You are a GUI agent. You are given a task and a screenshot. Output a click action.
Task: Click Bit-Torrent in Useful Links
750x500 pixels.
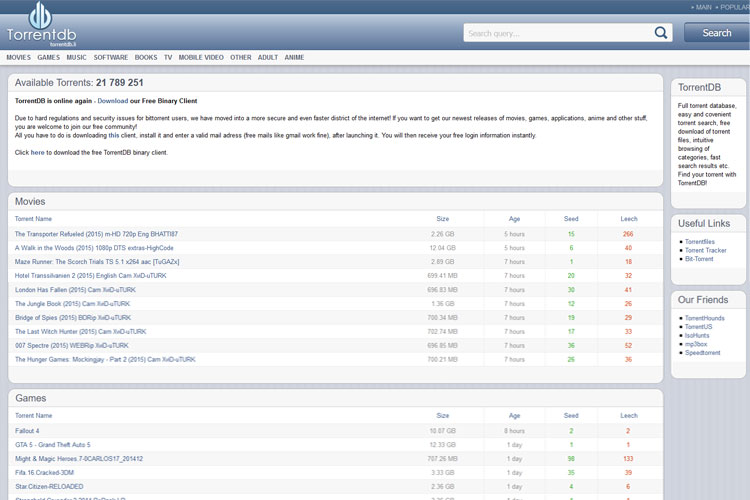[x=699, y=259]
